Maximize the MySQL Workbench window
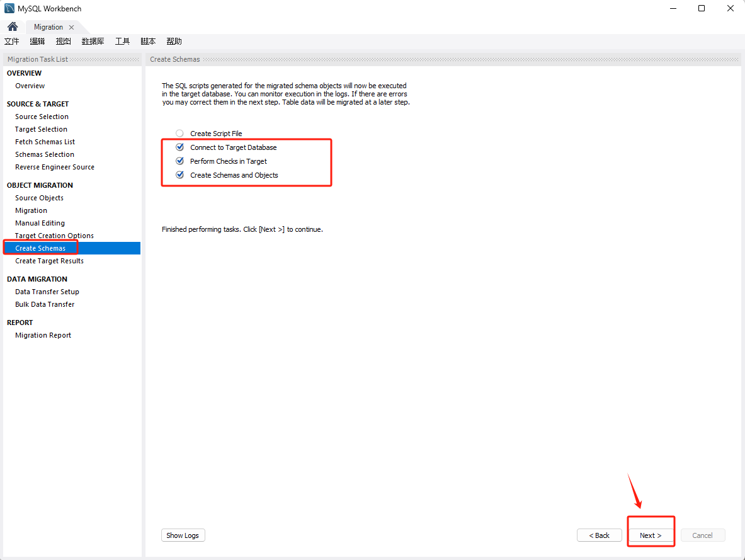745x560 pixels. click(702, 9)
